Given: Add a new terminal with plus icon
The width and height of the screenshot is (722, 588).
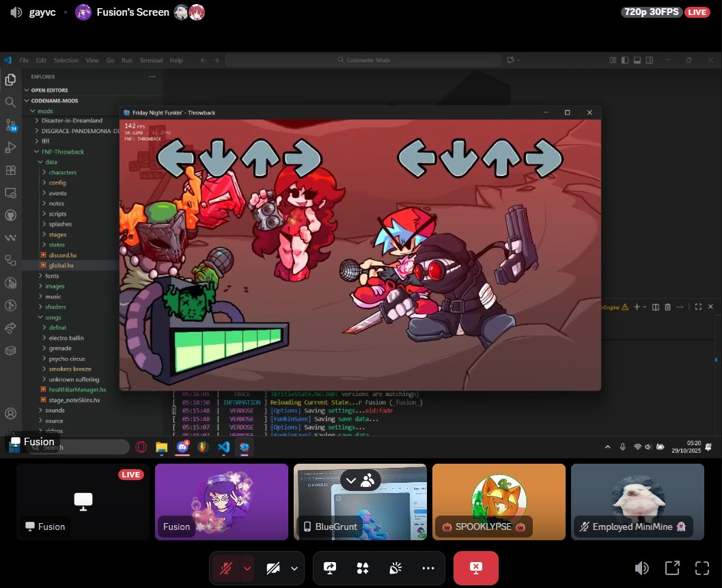Looking at the screenshot, I should click(x=637, y=307).
